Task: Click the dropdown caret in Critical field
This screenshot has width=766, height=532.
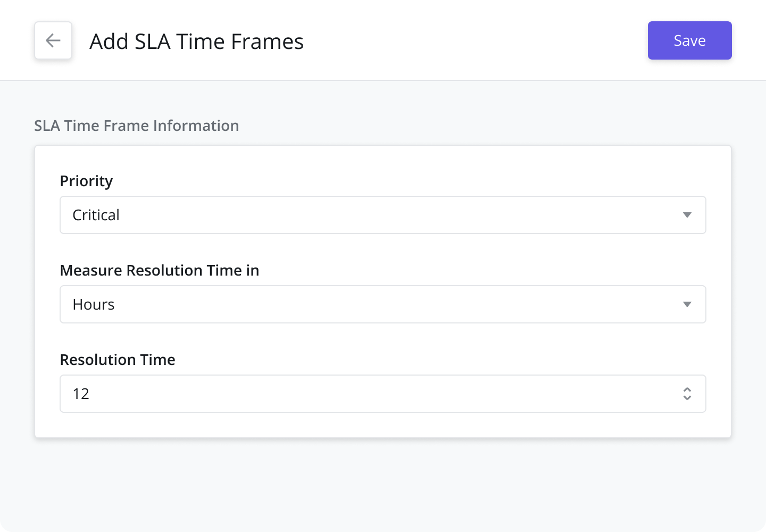Action: [x=687, y=215]
